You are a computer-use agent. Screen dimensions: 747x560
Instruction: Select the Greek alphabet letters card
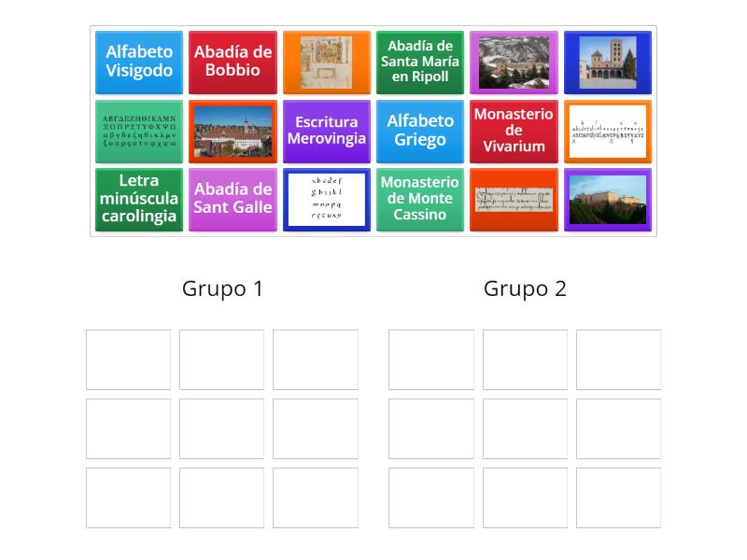[138, 132]
